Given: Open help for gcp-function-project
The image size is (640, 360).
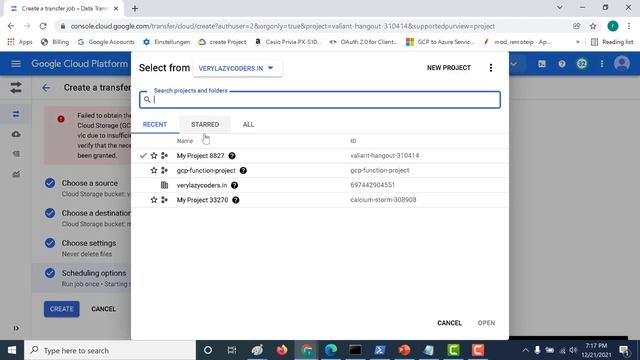Looking at the screenshot, I should point(243,170).
